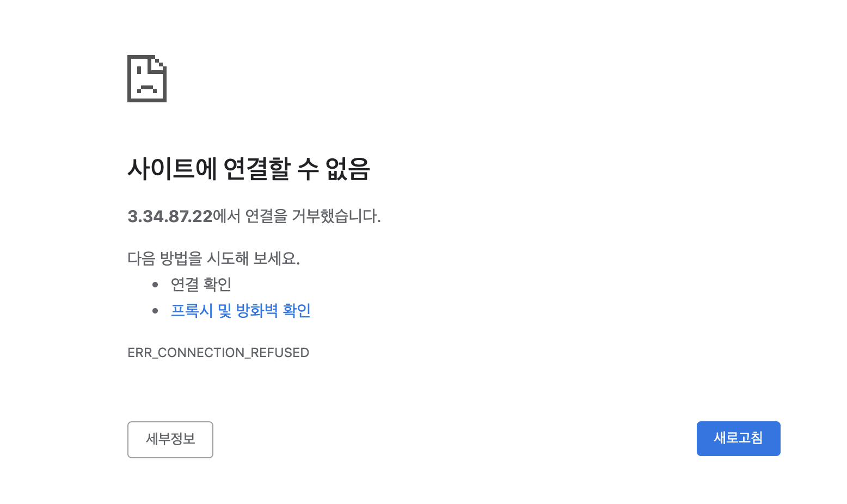Open the 프록시 및 방화벽 확인 link
The image size is (847, 504).
tap(241, 311)
